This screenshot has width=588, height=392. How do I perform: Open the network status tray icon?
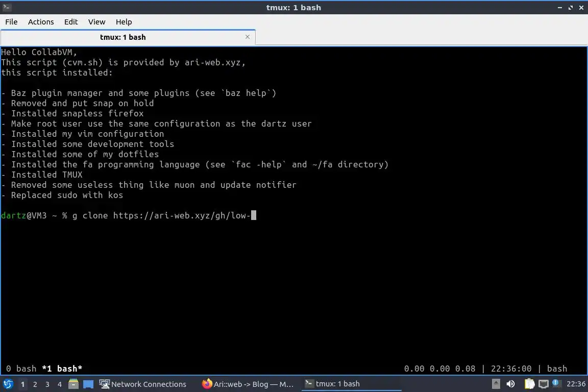pos(544,384)
